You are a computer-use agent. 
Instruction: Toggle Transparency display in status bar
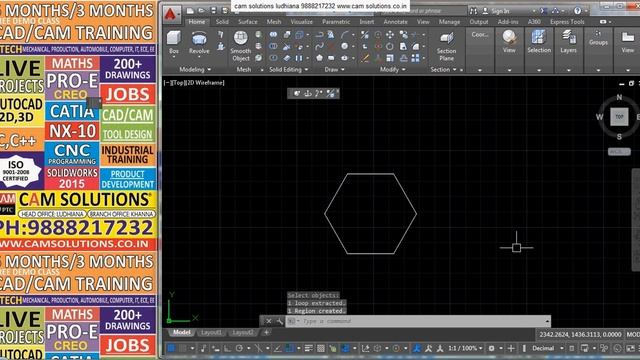click(x=321, y=348)
